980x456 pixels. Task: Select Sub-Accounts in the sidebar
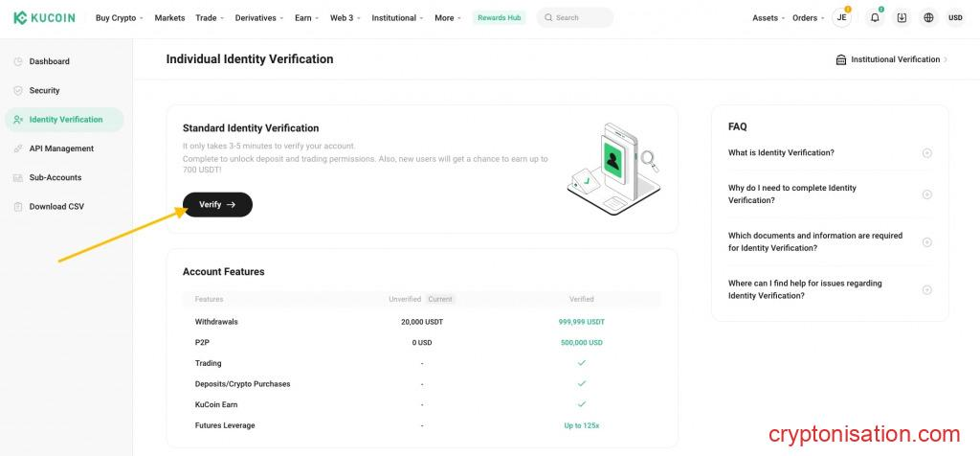56,177
